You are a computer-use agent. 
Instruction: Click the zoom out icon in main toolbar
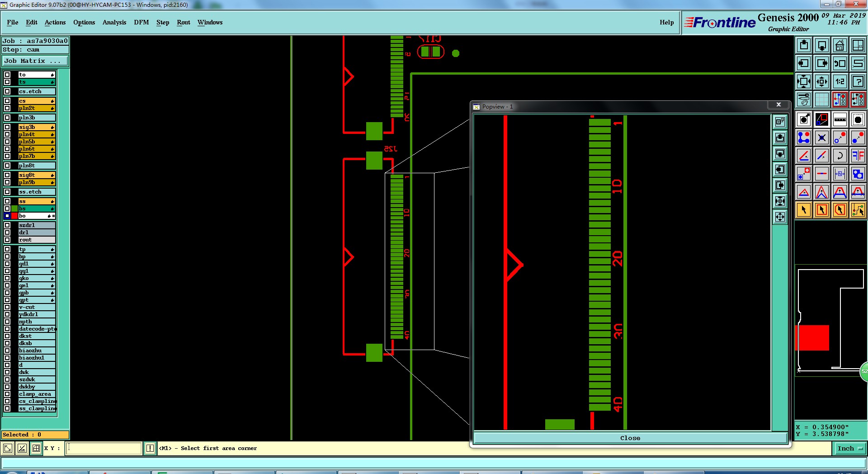(x=822, y=81)
